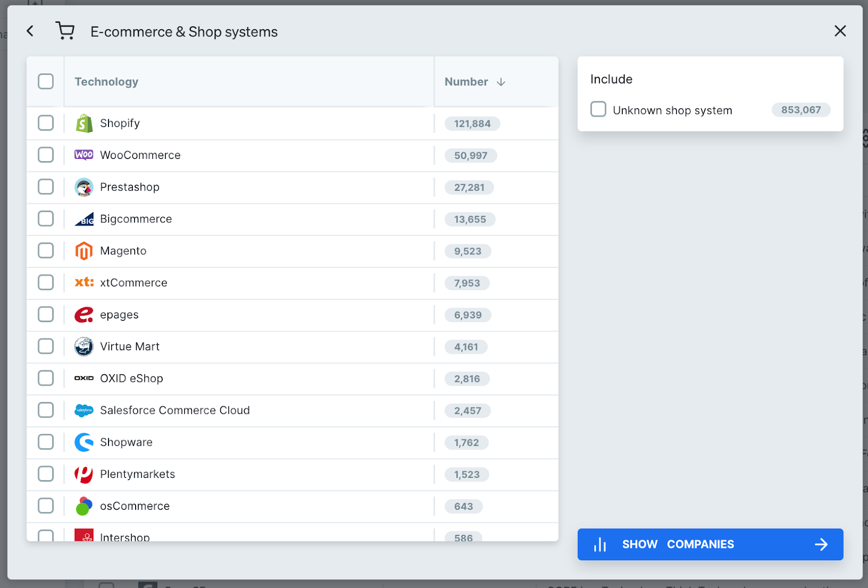Check the Virtue Mart checkbox
This screenshot has height=588, width=868.
click(x=46, y=346)
